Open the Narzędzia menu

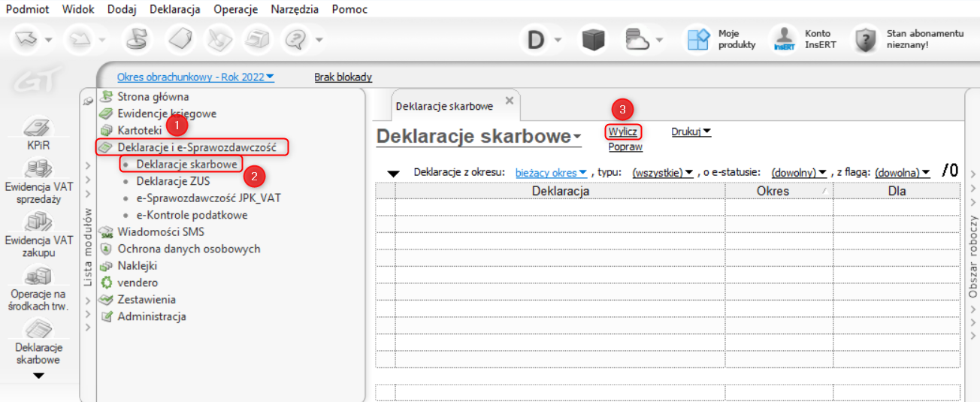pyautogui.click(x=295, y=9)
